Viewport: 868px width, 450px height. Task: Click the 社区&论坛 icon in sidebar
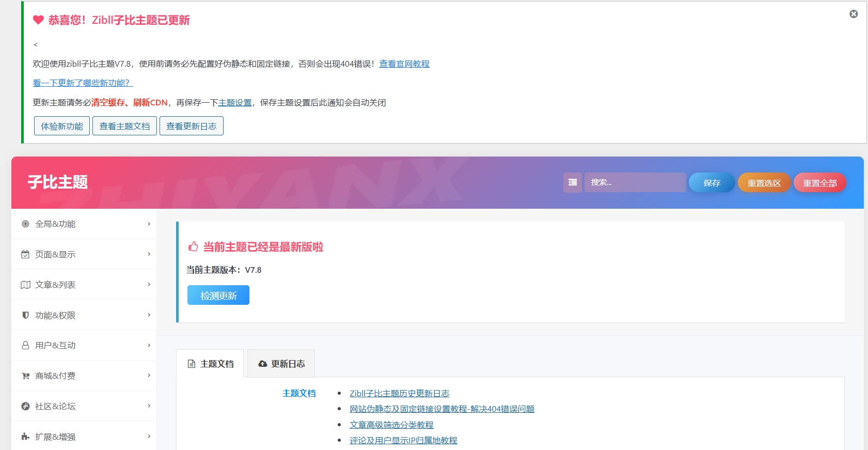pyautogui.click(x=25, y=406)
